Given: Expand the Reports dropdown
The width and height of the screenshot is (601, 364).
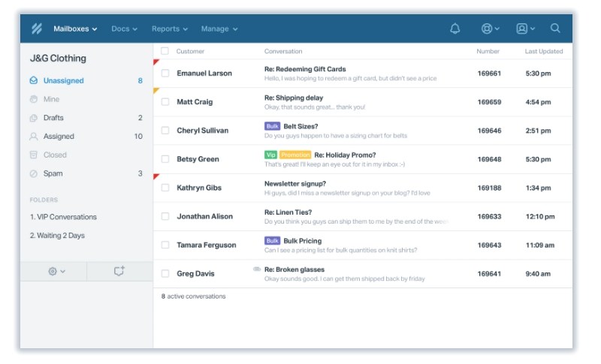Looking at the screenshot, I should pyautogui.click(x=170, y=29).
